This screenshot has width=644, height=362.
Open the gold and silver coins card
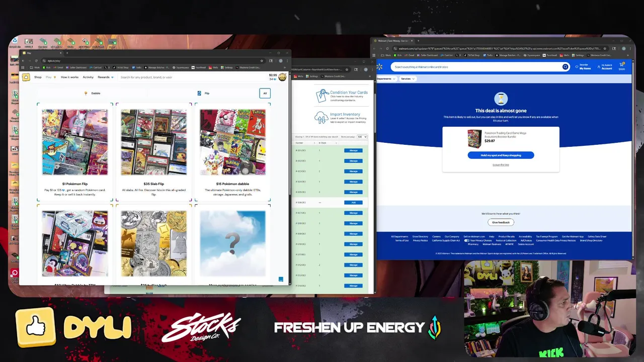(154, 244)
